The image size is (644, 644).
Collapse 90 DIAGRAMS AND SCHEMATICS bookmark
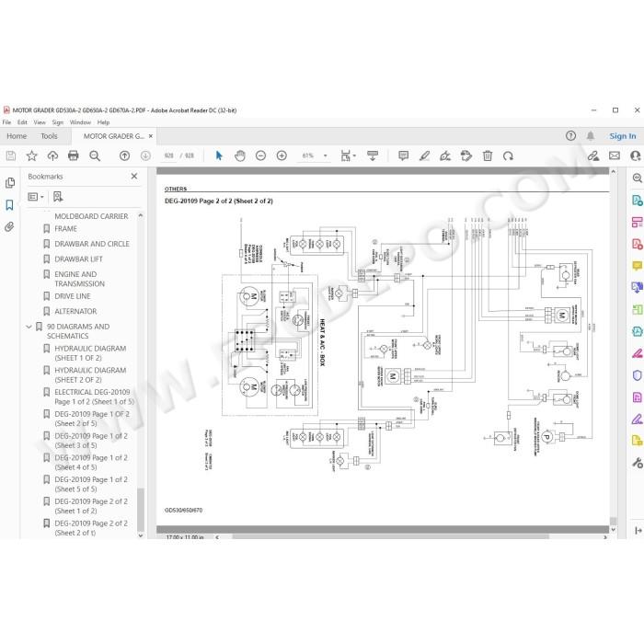[x=29, y=327]
